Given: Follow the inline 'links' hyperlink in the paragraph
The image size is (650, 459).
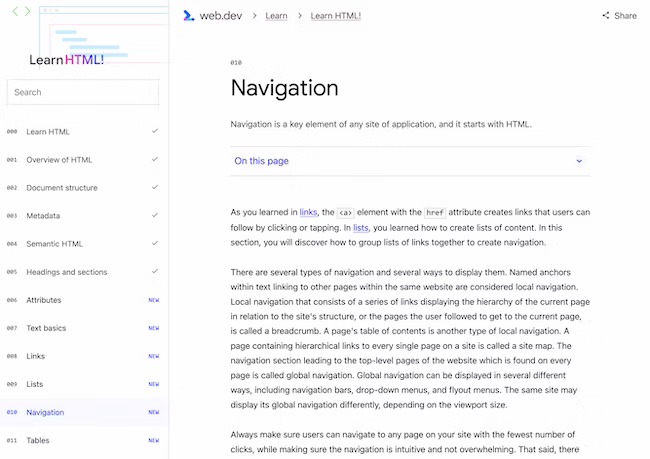Looking at the screenshot, I should (x=308, y=212).
